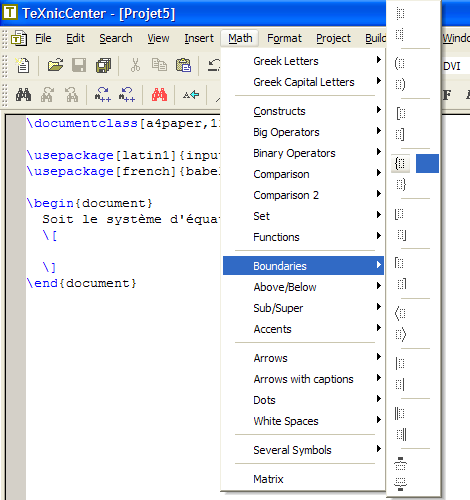The width and height of the screenshot is (470, 500).
Task: Insert right double vertical bar boundary
Action: pyautogui.click(x=402, y=434)
